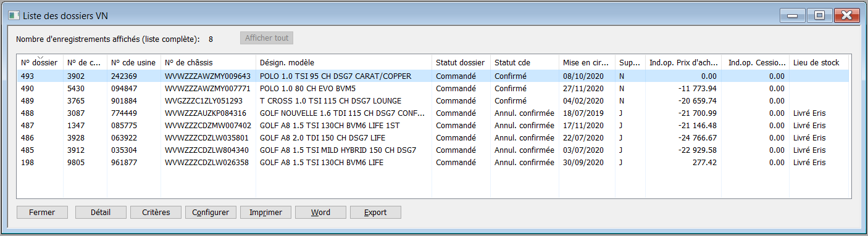Click the Imprimer button
The width and height of the screenshot is (868, 236).
[265, 212]
